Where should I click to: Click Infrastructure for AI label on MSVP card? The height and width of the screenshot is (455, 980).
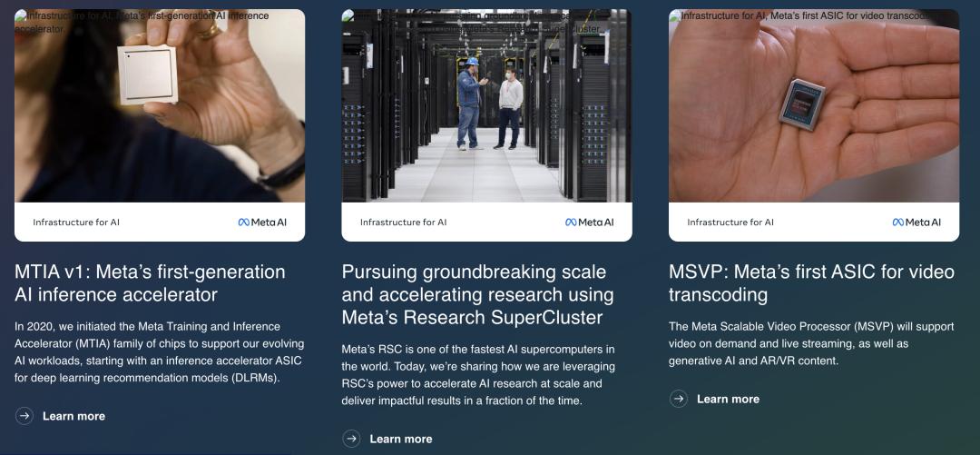click(x=730, y=223)
